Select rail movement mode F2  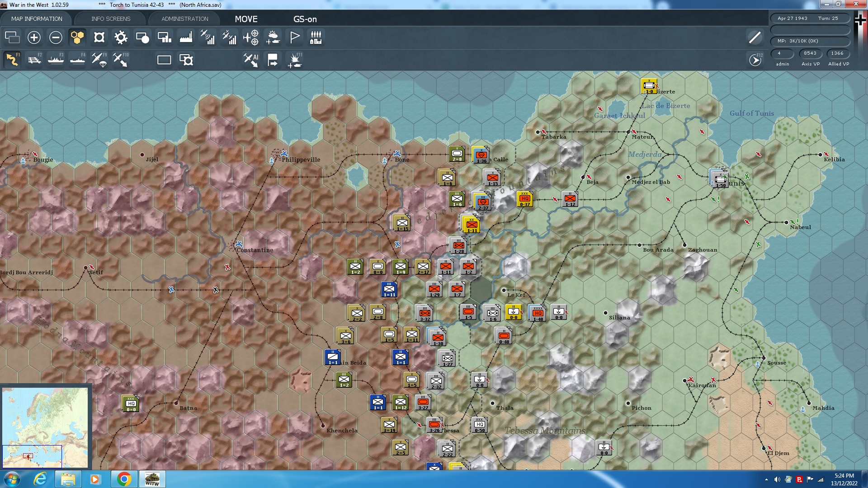(x=34, y=60)
